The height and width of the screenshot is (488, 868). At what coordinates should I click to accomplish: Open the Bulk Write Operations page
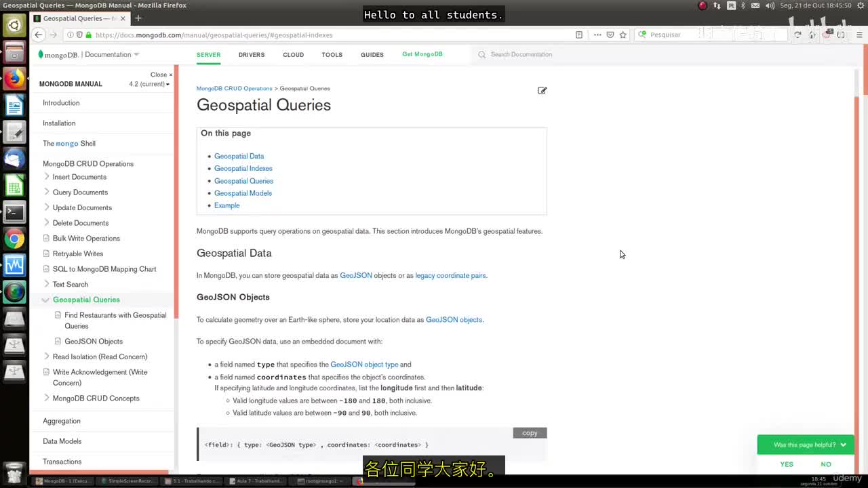86,239
